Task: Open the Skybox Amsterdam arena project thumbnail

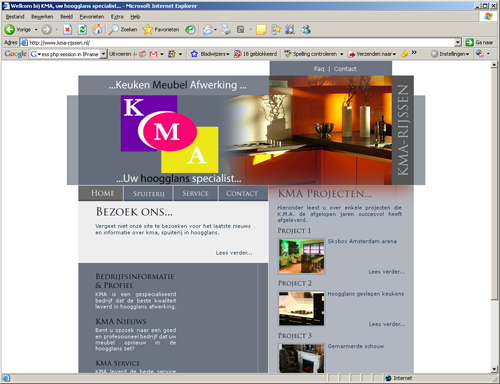Action: (302, 256)
